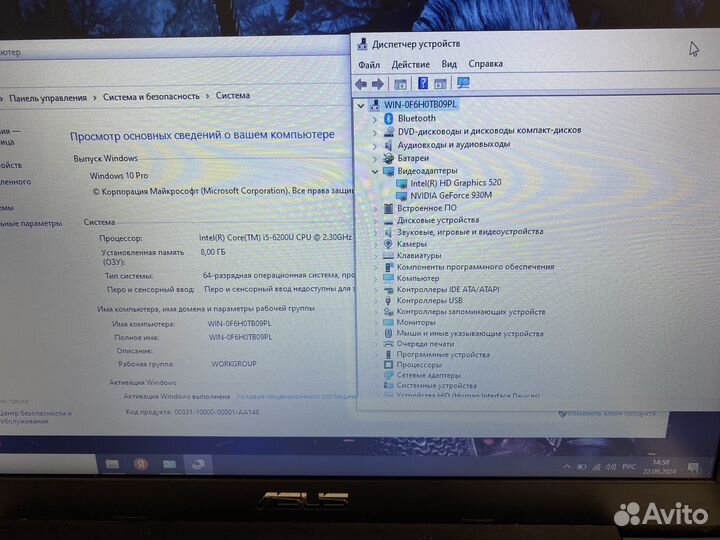The width and height of the screenshot is (720, 540).
Task: Click the Мониторы monitor icon
Action: (388, 322)
